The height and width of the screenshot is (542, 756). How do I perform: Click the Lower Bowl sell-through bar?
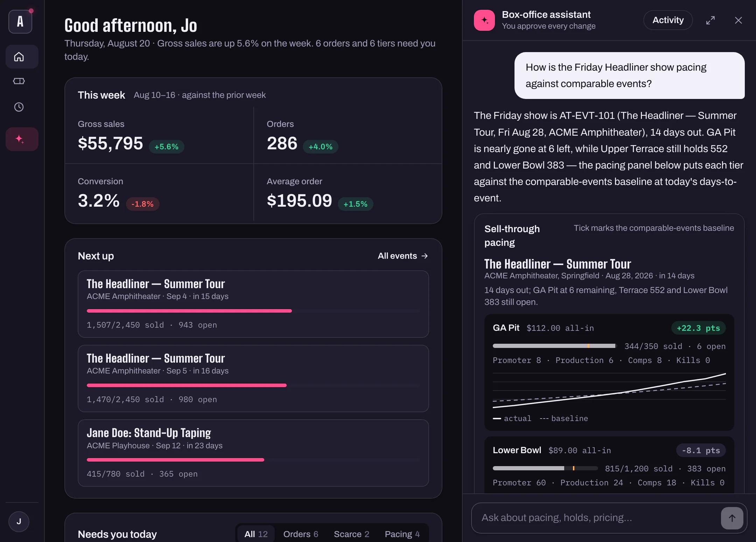(545, 468)
